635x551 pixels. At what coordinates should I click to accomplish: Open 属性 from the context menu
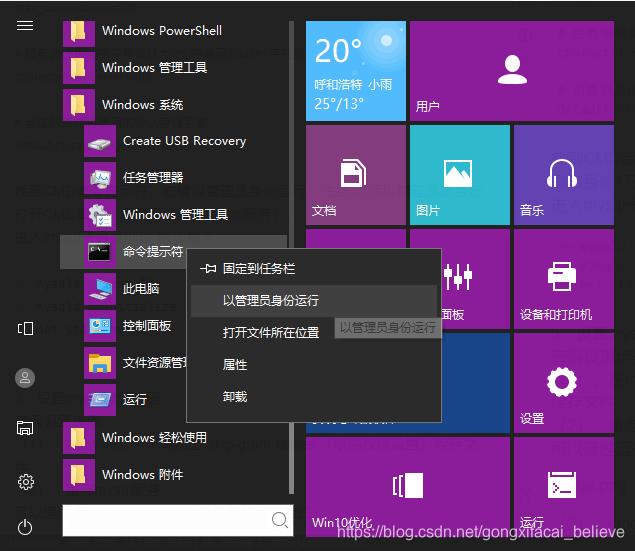coord(314,365)
